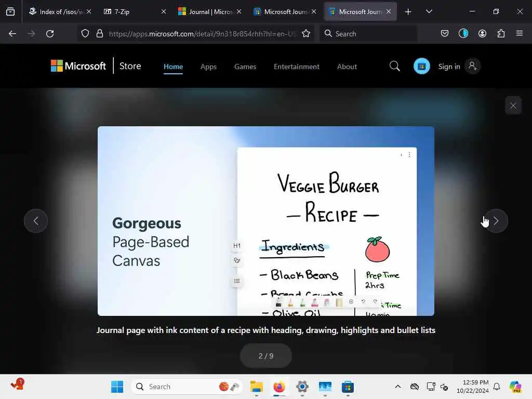The height and width of the screenshot is (399, 532).
Task: Open the Extensions puzzle icon
Action: coord(501,33)
